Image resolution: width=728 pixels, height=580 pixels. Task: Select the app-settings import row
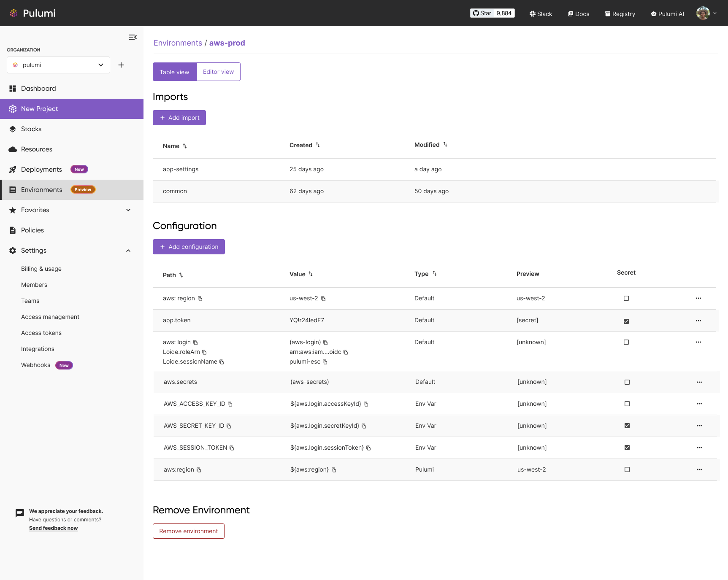(x=434, y=170)
